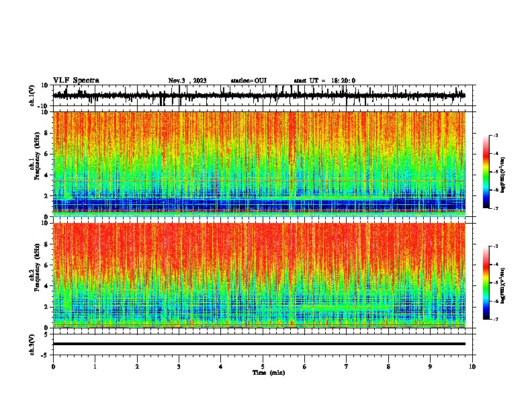Image resolution: width=532 pixels, height=411 pixels.
Task: Click the "10" tick at the time axis end
Action: click(472, 367)
